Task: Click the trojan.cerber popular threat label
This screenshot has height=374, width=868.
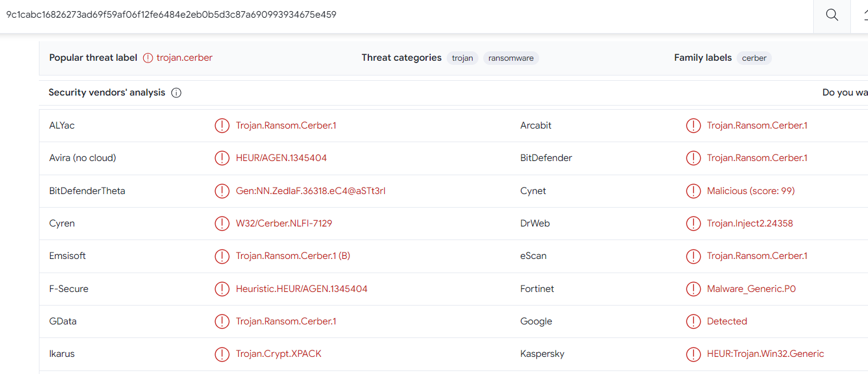Action: pos(184,58)
